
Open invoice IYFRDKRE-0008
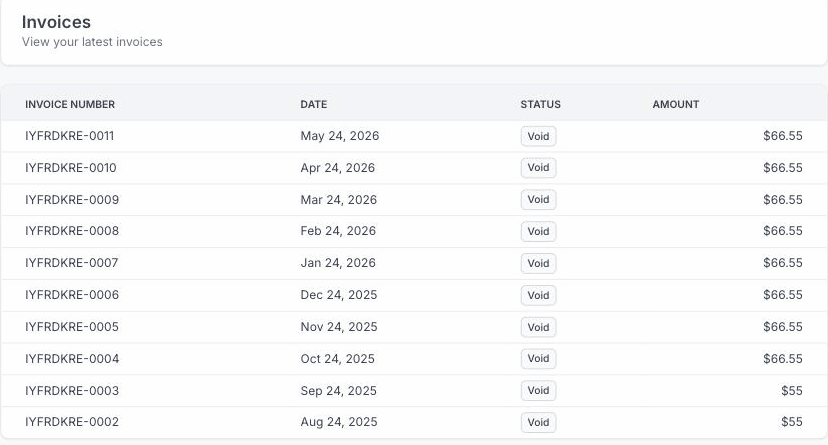[72, 231]
